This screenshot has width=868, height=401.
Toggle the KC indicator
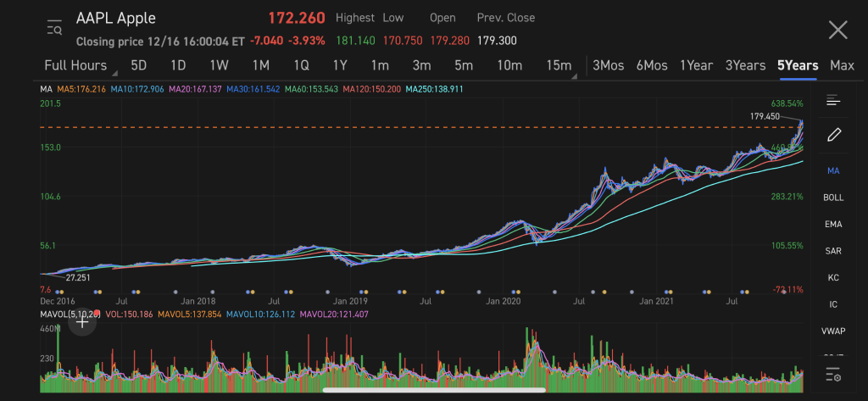[x=833, y=277]
